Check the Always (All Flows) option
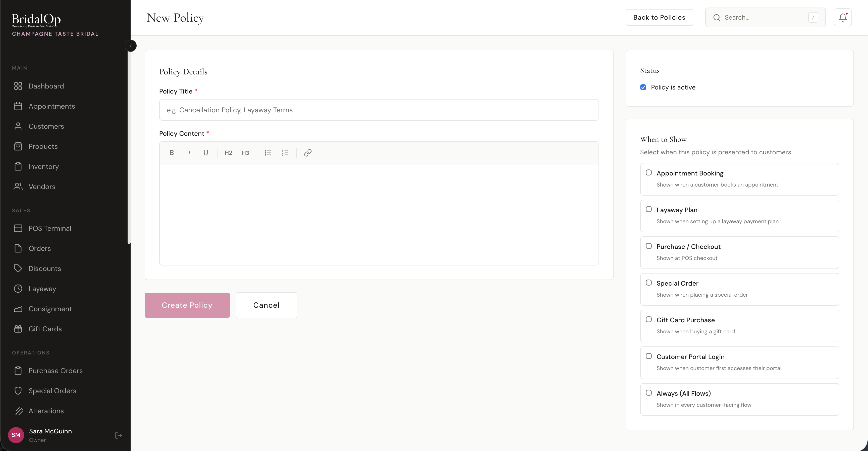This screenshot has height=451, width=868. 648,393
